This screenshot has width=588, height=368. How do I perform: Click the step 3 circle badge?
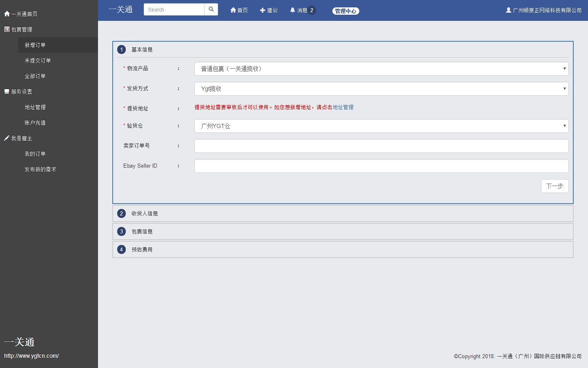point(121,231)
